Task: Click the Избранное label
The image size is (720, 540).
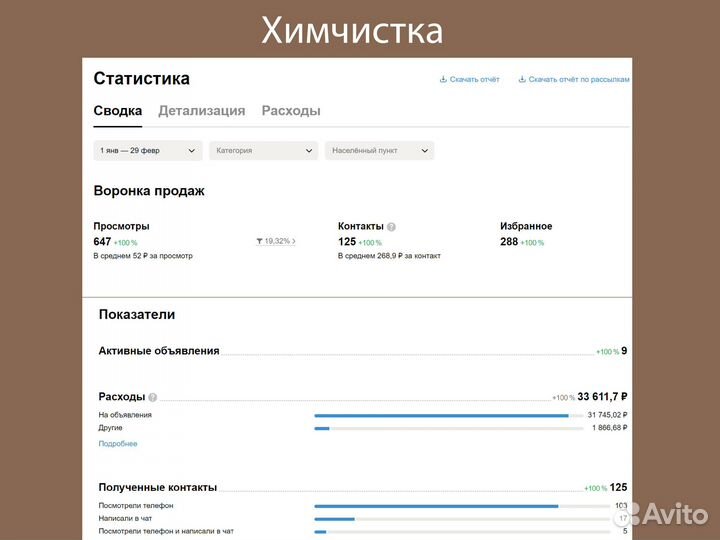Action: click(x=526, y=226)
